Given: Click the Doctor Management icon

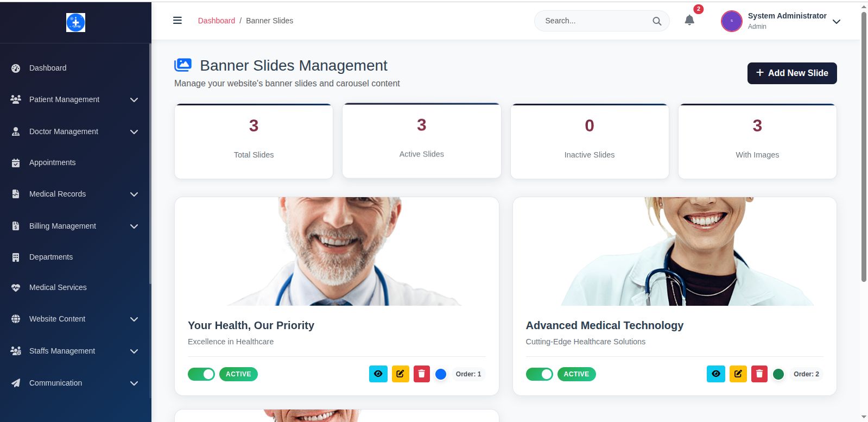Looking at the screenshot, I should click(16, 131).
